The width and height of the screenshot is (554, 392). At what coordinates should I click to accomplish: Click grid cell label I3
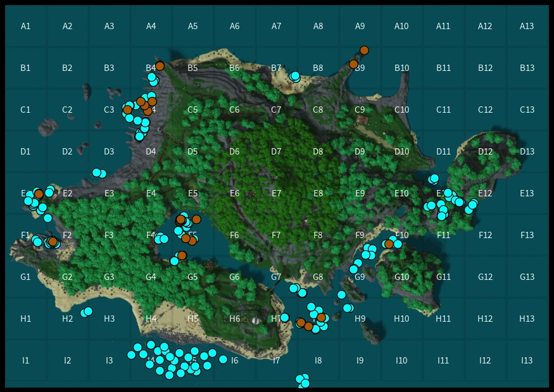pos(109,360)
